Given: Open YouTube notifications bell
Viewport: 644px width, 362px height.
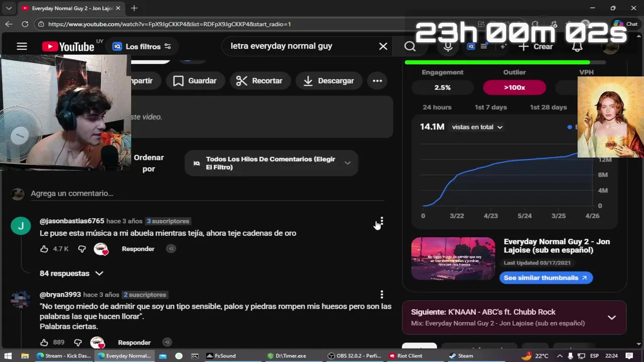Looking at the screenshot, I should tap(577, 46).
